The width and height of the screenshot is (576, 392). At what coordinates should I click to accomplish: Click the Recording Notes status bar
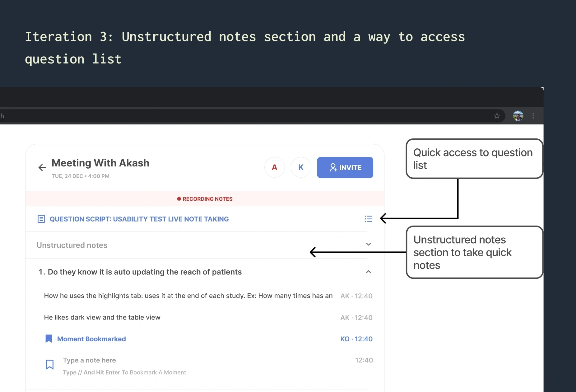tap(205, 199)
